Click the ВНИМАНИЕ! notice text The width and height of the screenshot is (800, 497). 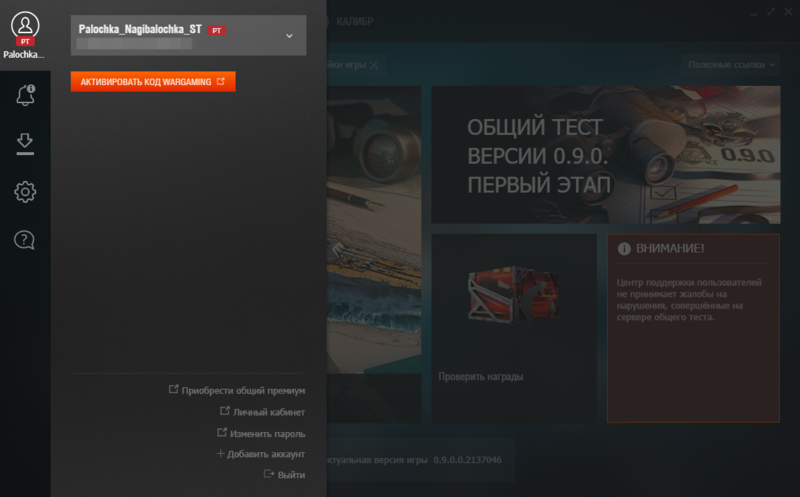pos(670,248)
